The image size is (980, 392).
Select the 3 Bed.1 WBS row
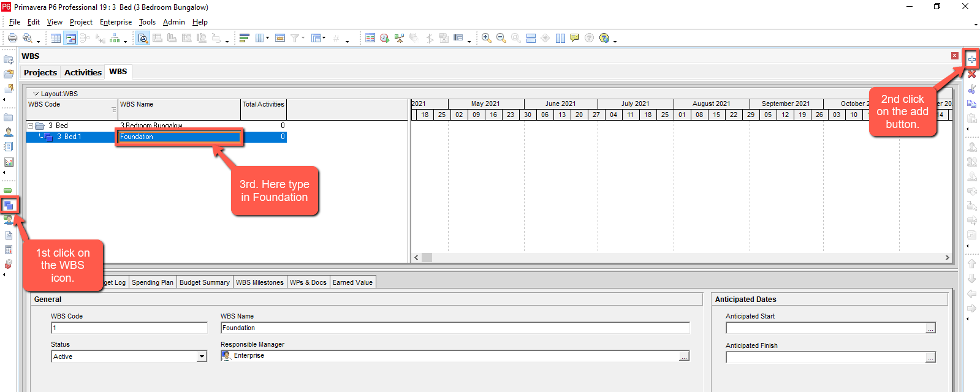pos(156,137)
